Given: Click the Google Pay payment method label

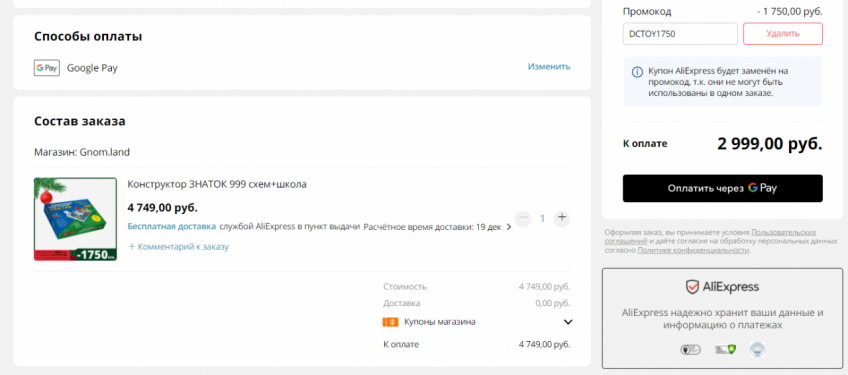Looking at the screenshot, I should click(x=92, y=68).
